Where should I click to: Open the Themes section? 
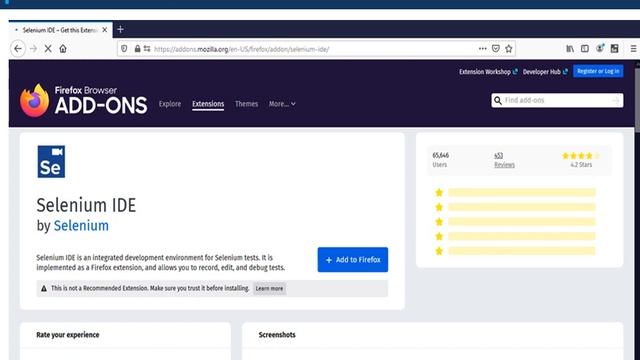(247, 104)
